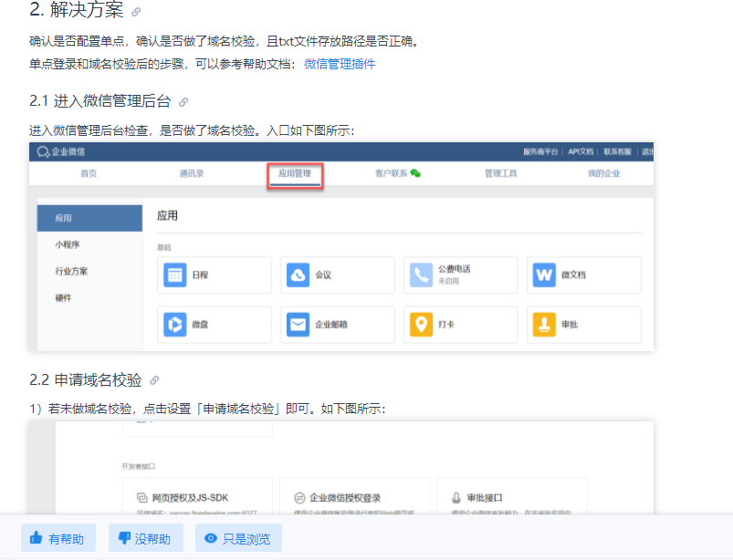Click the anchor link icon beside 解决方案 heading

pos(136,12)
